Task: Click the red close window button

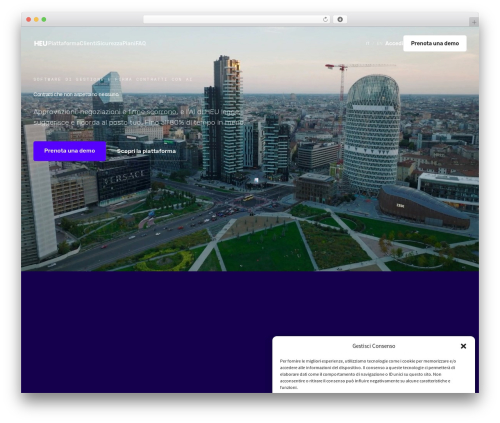Action: (x=29, y=19)
